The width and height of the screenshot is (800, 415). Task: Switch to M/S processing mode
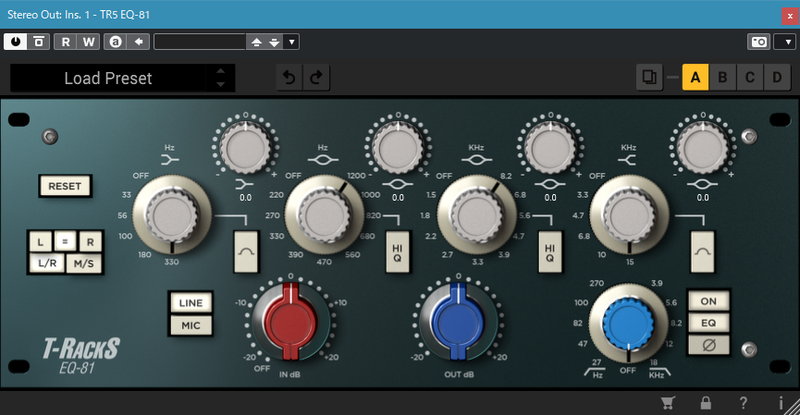coord(84,263)
